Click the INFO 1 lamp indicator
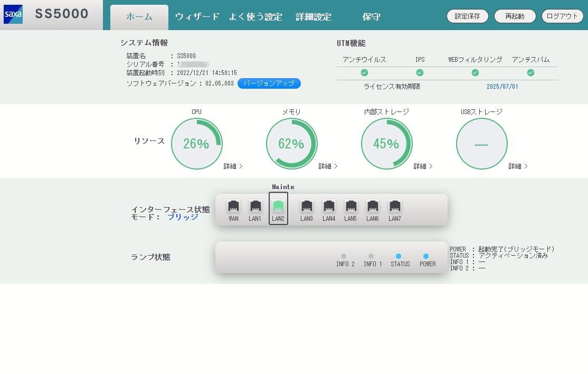The width and height of the screenshot is (588, 374). tap(371, 256)
